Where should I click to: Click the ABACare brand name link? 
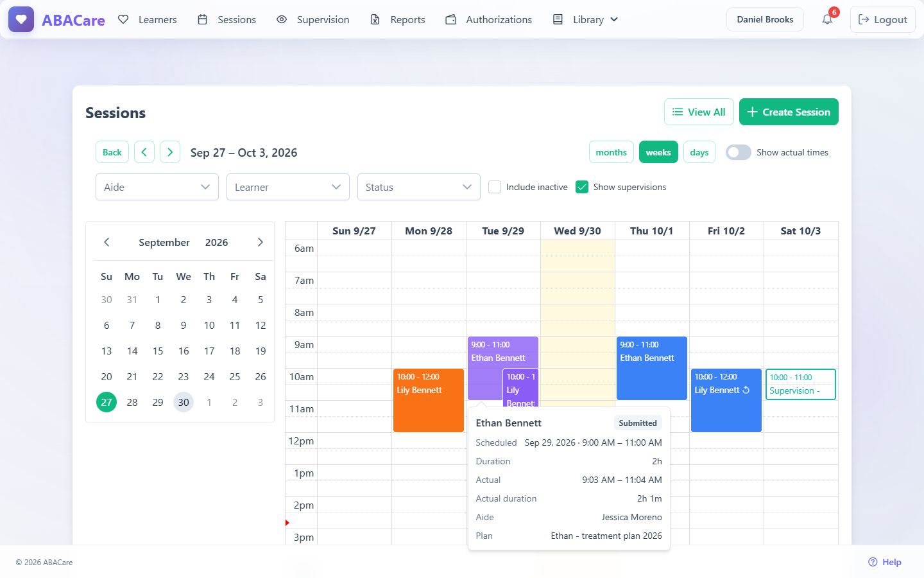pos(73,20)
